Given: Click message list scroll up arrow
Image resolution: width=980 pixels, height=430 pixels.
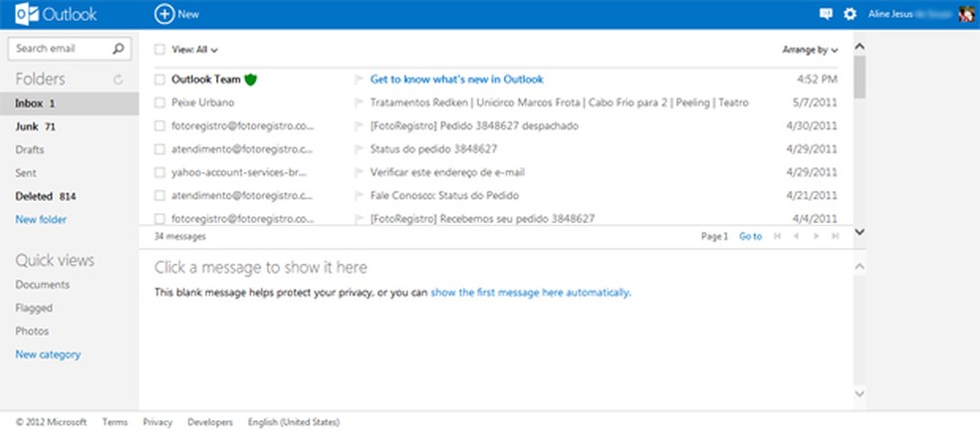Looking at the screenshot, I should (x=859, y=46).
